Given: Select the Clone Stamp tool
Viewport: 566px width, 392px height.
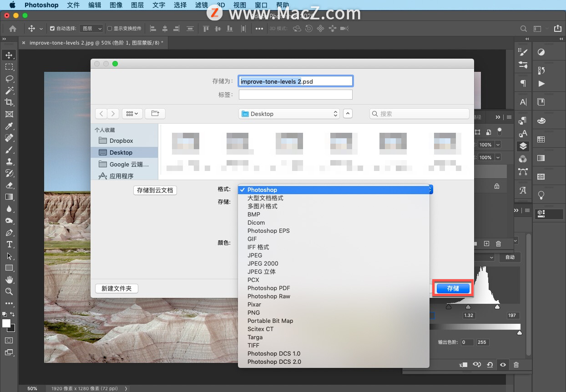Looking at the screenshot, I should [x=9, y=161].
